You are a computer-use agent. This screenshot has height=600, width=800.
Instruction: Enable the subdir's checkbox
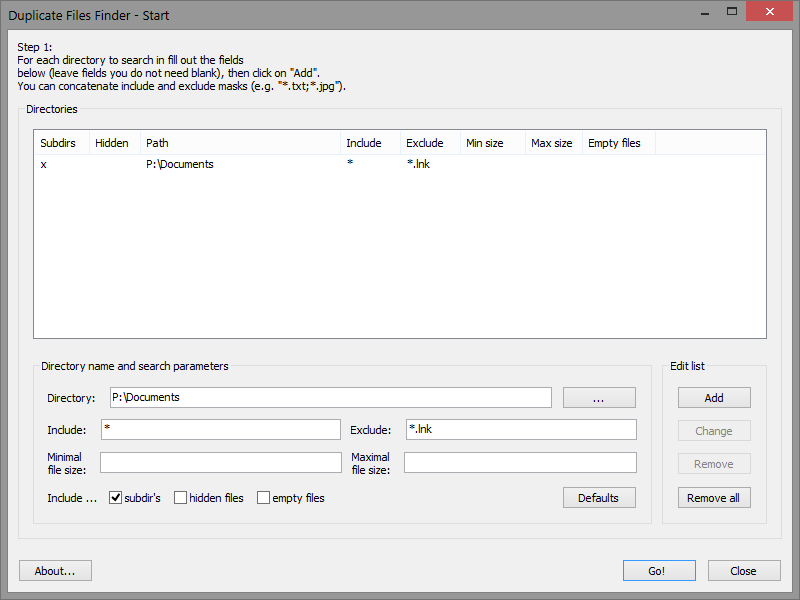[116, 498]
